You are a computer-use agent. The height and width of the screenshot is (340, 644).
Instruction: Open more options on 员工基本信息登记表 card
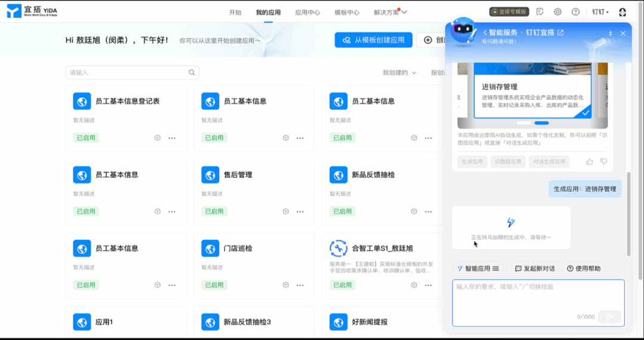(172, 138)
